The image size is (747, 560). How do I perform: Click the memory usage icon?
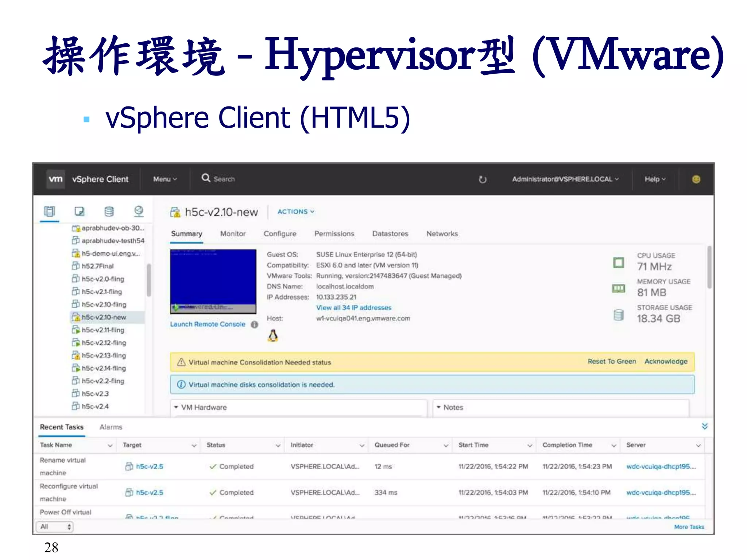click(x=619, y=289)
